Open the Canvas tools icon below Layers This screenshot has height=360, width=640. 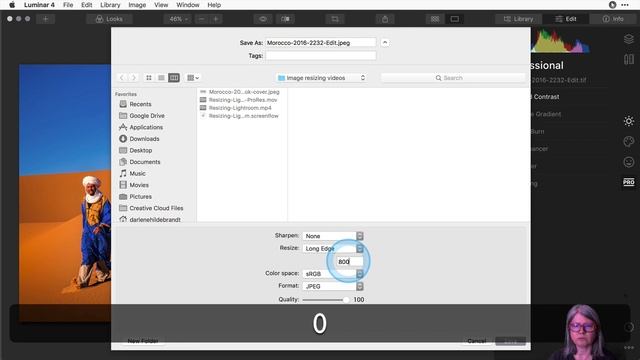coord(629,59)
